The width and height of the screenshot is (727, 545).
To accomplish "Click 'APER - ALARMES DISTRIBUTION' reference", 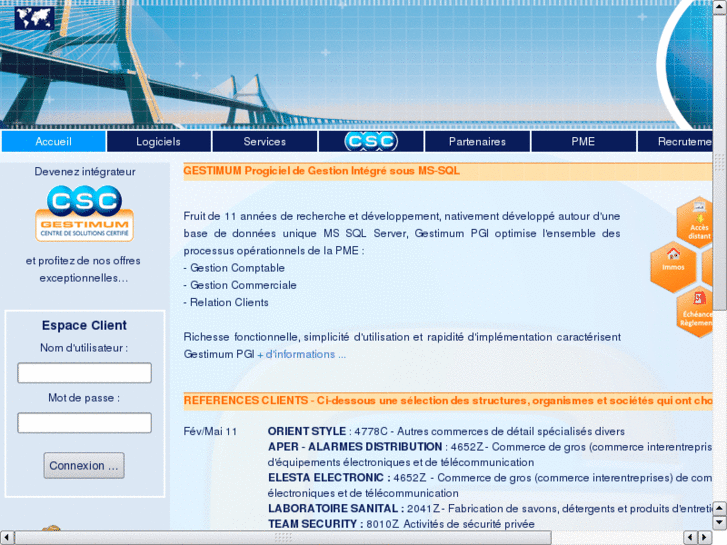I will click(355, 447).
